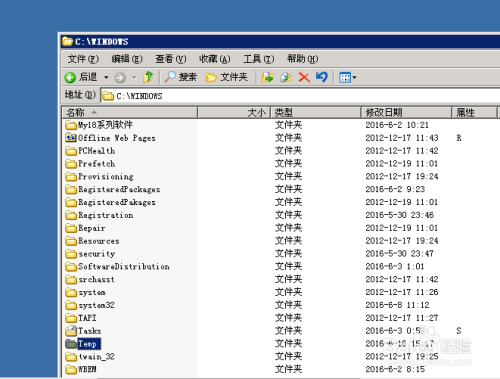The width and height of the screenshot is (500, 379).
Task: Click the 地址(D) address label
Action: 80,95
